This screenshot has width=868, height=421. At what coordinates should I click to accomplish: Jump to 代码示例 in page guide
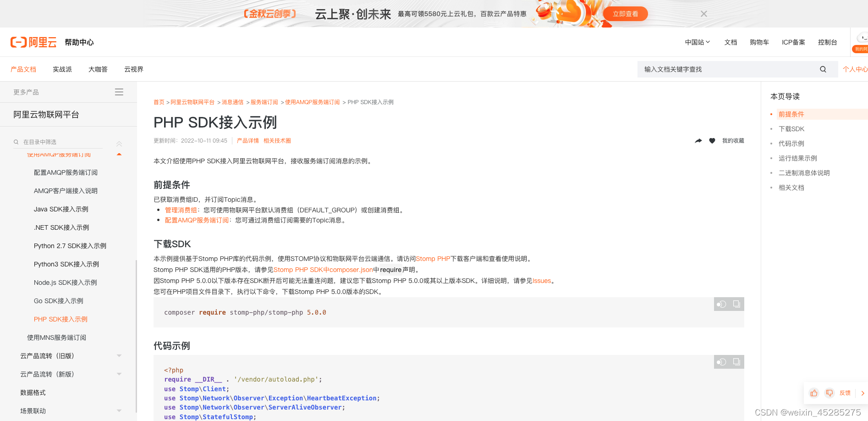click(x=791, y=144)
